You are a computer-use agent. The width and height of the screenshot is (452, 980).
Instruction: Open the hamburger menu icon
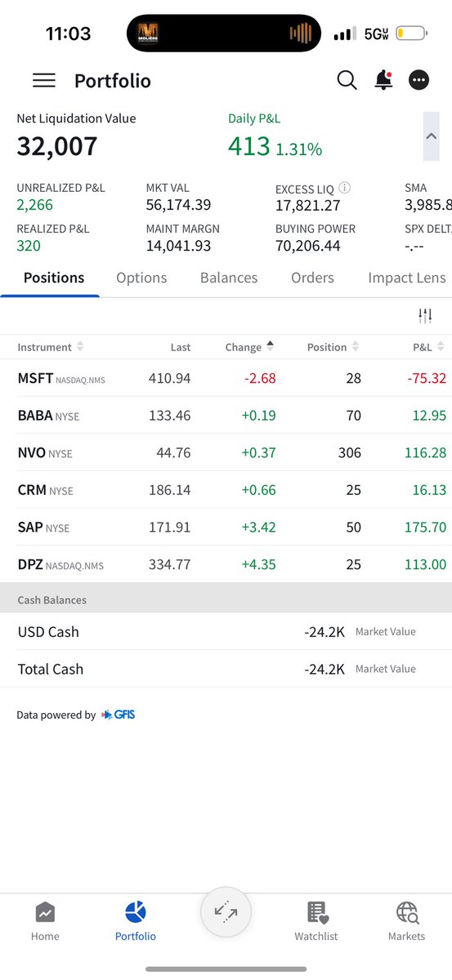[44, 80]
